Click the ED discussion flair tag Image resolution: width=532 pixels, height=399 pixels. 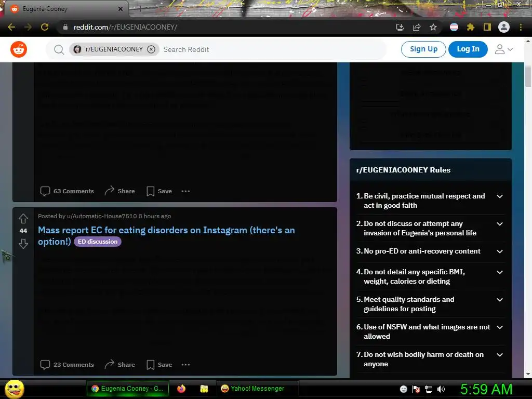[x=98, y=242]
